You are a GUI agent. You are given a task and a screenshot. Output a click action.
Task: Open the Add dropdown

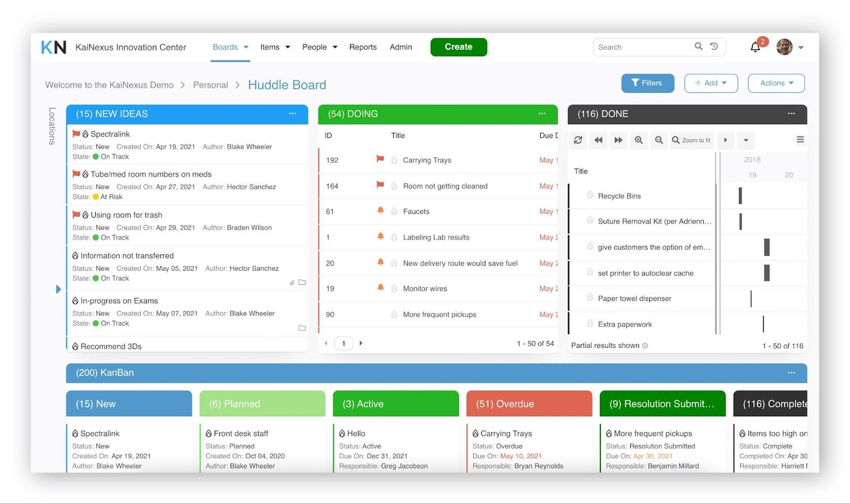711,83
